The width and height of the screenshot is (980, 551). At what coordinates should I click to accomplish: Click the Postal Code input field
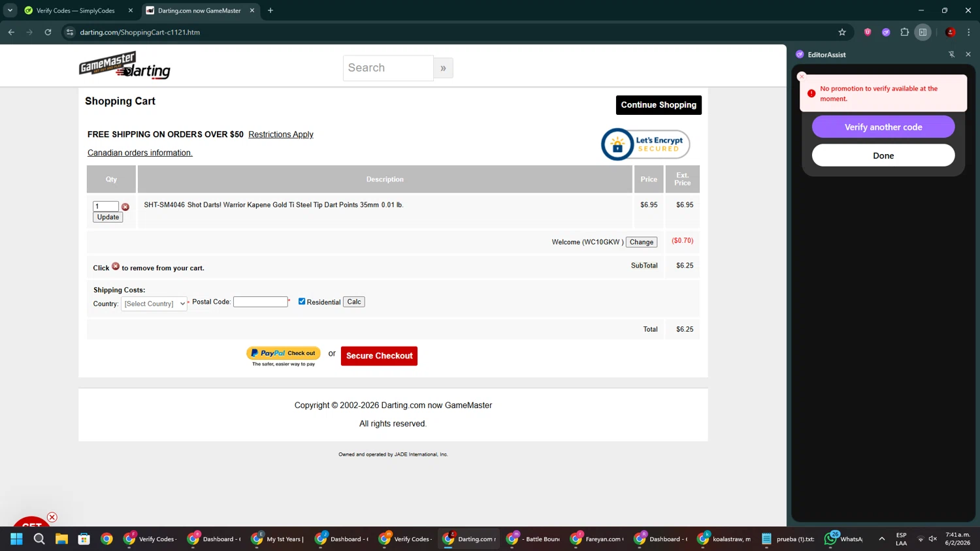(261, 302)
